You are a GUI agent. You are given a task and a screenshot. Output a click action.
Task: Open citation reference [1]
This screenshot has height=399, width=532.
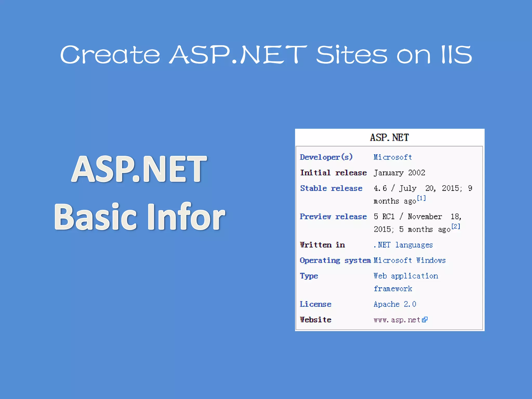tap(421, 198)
